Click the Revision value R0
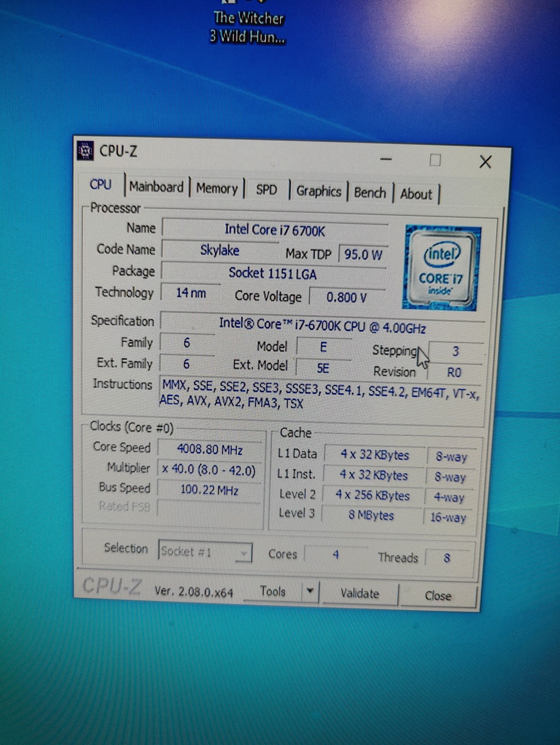 click(454, 372)
